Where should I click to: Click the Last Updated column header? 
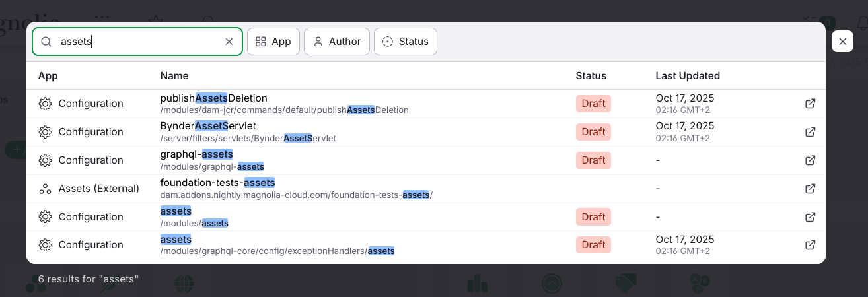pyautogui.click(x=688, y=76)
